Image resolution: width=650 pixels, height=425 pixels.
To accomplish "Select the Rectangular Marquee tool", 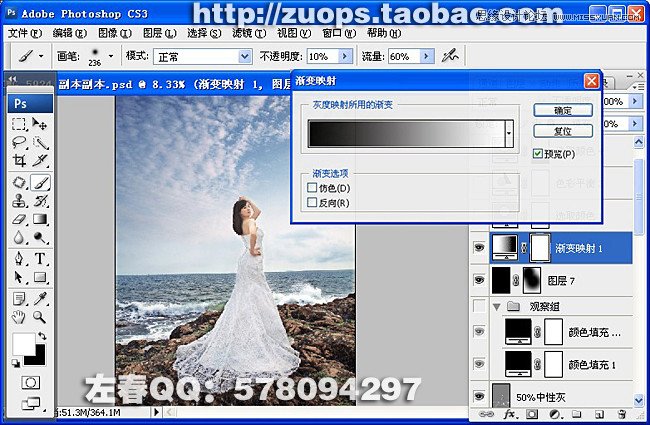I will (x=19, y=124).
